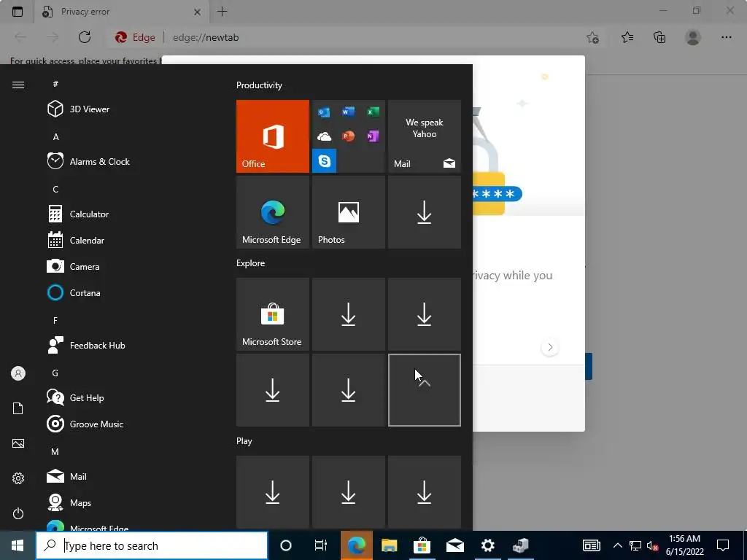Jump to letter A section header
This screenshot has height=560, width=747.
[55, 136]
